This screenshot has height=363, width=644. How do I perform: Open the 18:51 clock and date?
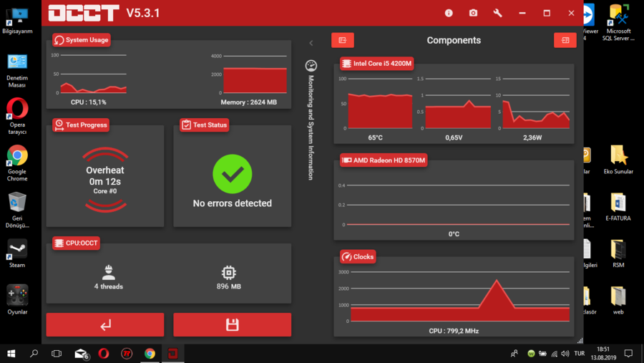click(x=603, y=354)
